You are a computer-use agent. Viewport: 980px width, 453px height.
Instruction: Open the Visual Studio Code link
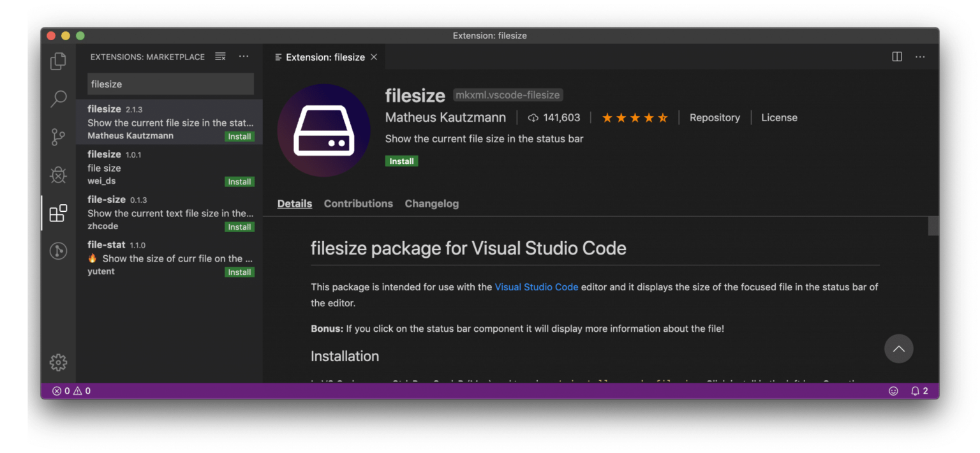coord(536,286)
